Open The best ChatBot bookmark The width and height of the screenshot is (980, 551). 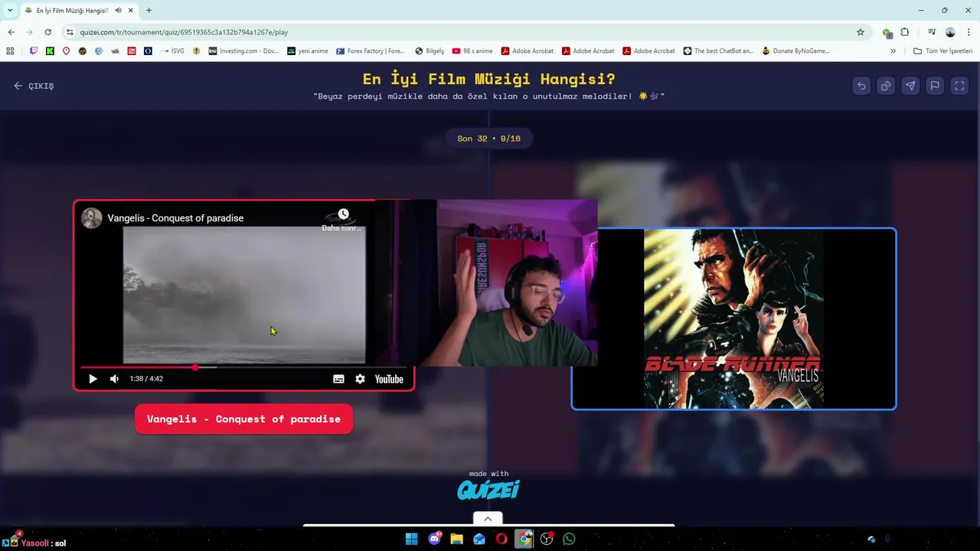719,51
